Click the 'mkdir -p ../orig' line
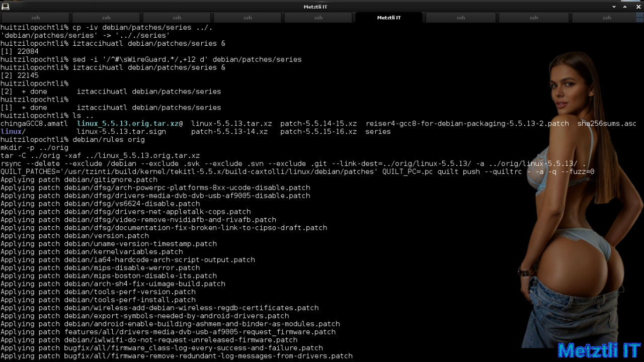 [x=34, y=147]
